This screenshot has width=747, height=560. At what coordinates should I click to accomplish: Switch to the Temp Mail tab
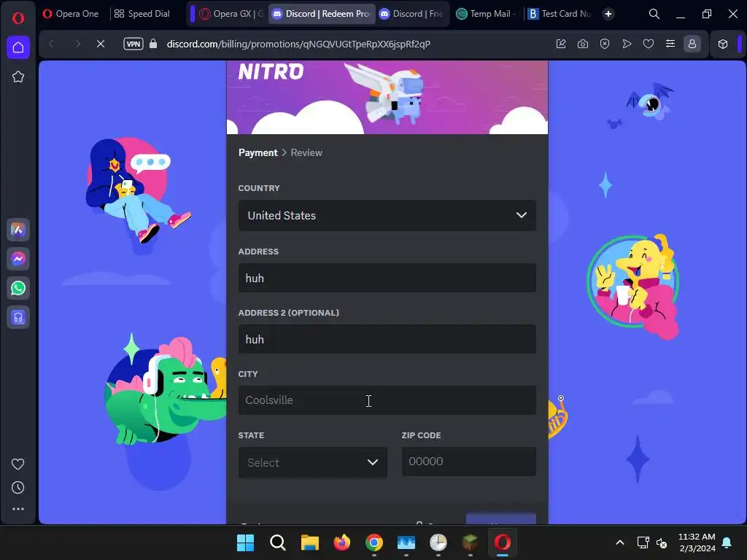coord(486,14)
